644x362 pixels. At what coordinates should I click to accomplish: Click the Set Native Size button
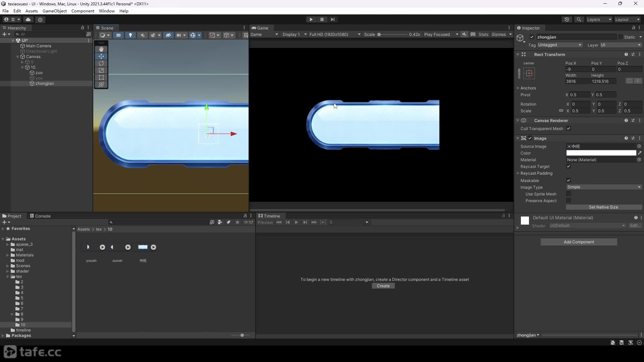pyautogui.click(x=604, y=207)
